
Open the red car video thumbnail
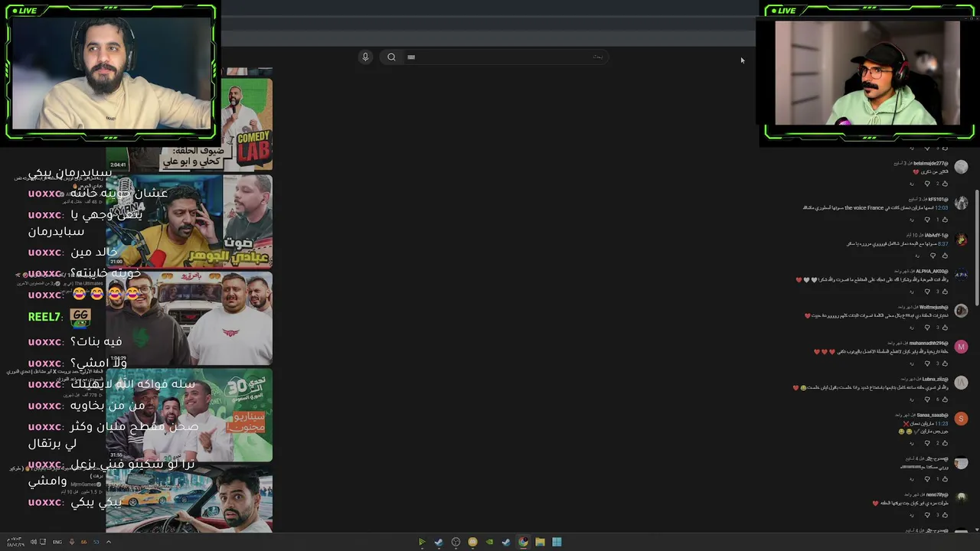[189, 499]
